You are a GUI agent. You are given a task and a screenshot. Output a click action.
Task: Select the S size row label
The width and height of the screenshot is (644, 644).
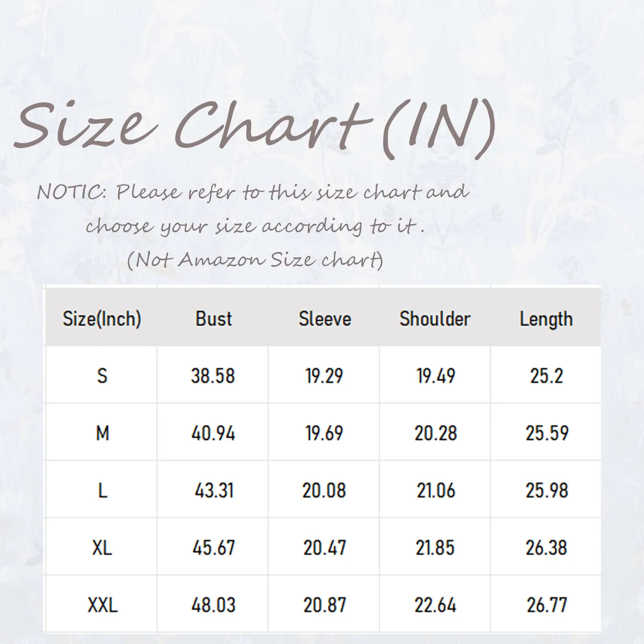tap(102, 376)
